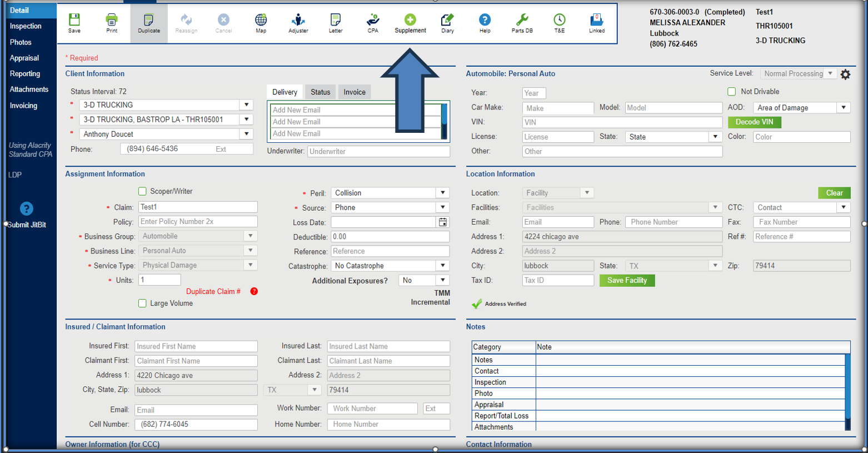Click the Insured First Name field
This screenshot has height=453, width=868.
(x=196, y=346)
